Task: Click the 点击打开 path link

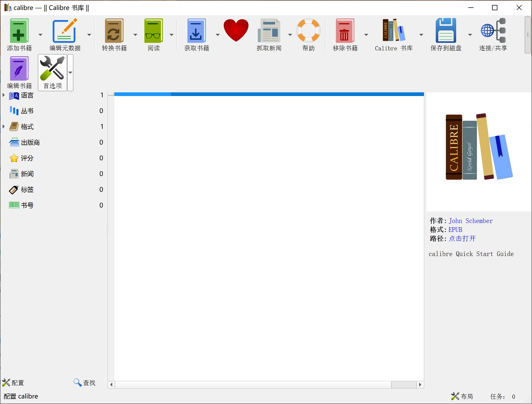Action: pyautogui.click(x=462, y=238)
